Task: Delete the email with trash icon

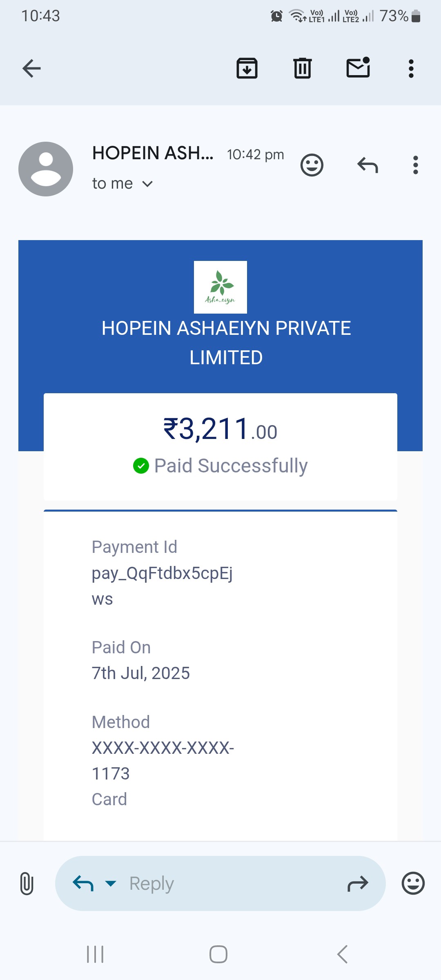Action: 303,68
